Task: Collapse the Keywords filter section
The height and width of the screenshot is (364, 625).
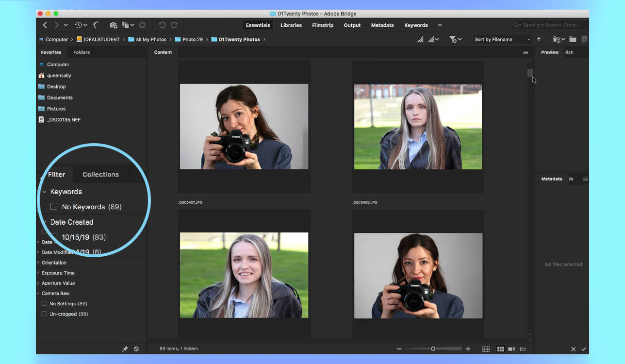Action: (x=44, y=191)
